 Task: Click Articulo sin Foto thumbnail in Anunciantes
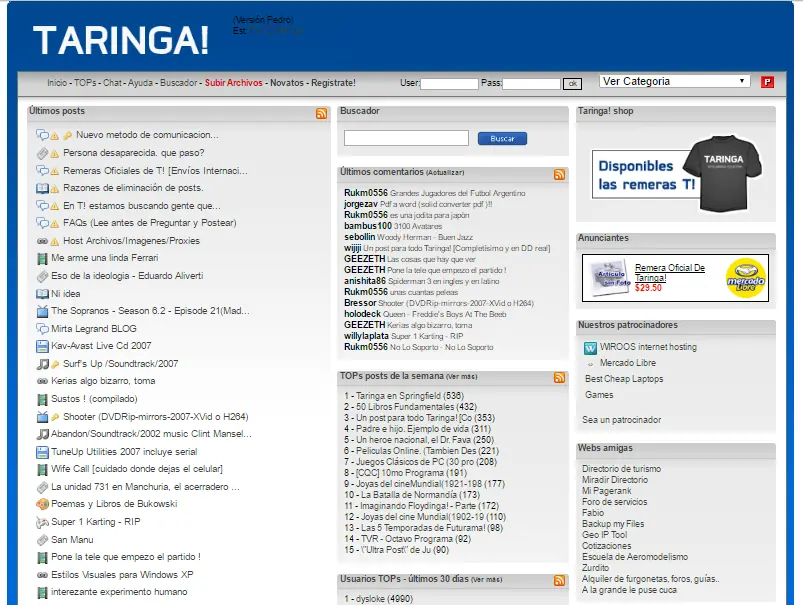[608, 277]
